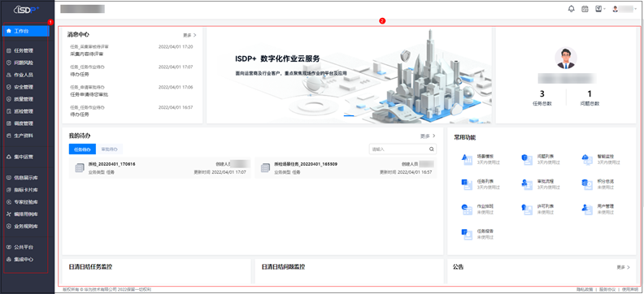The width and height of the screenshot is (644, 294).
Task: Open the 许可列表 shortcut icon
Action: (x=527, y=209)
